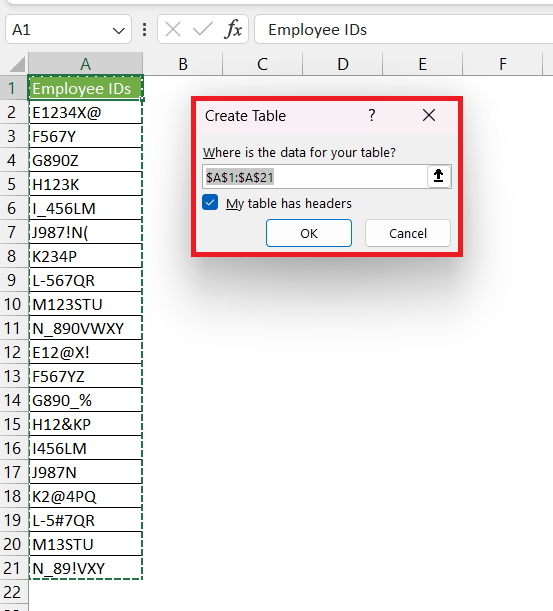
Task: Select row 10 header
Action: coord(12,304)
